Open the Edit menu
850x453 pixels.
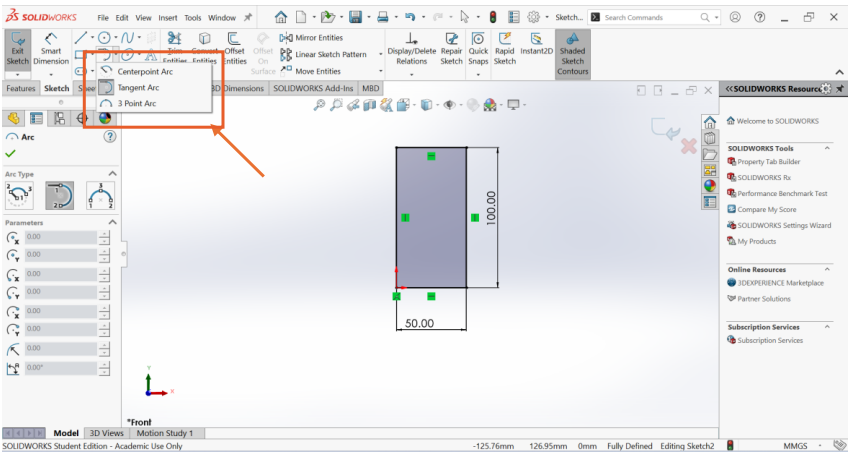tap(122, 18)
